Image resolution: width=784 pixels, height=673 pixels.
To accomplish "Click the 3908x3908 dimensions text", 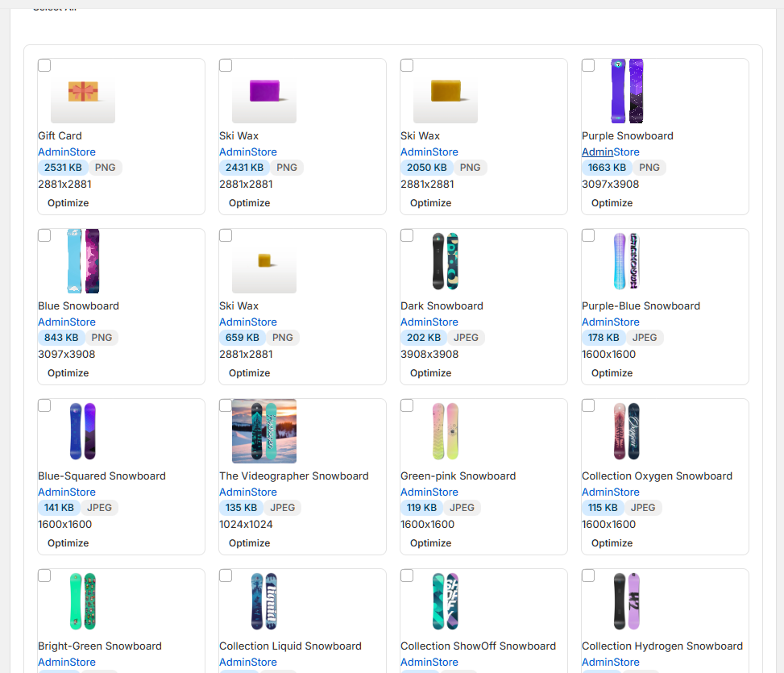I will coord(429,354).
